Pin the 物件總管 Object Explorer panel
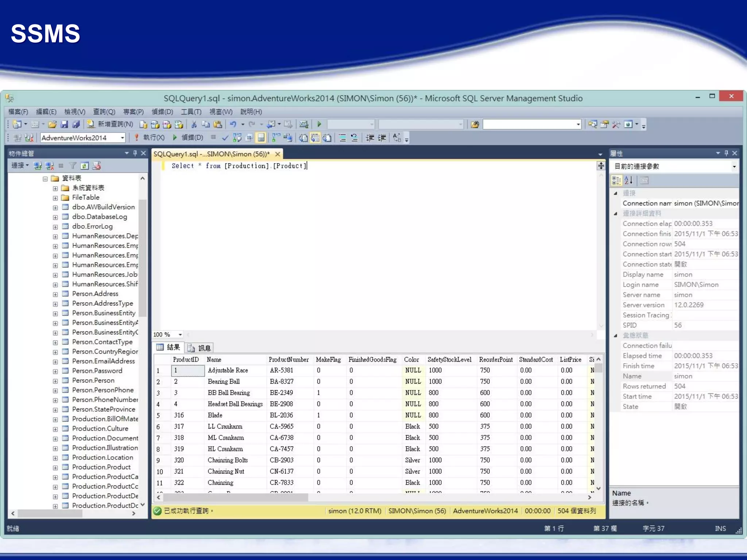The height and width of the screenshot is (560, 747). pos(135,153)
